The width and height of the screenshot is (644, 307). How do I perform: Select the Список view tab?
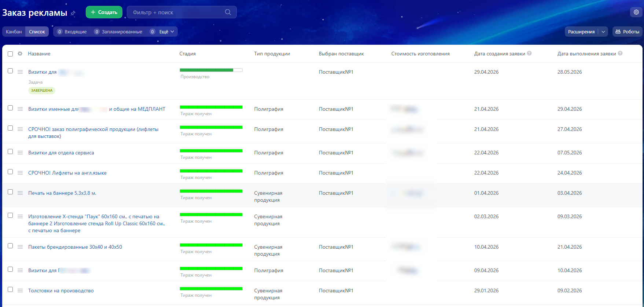[37, 32]
